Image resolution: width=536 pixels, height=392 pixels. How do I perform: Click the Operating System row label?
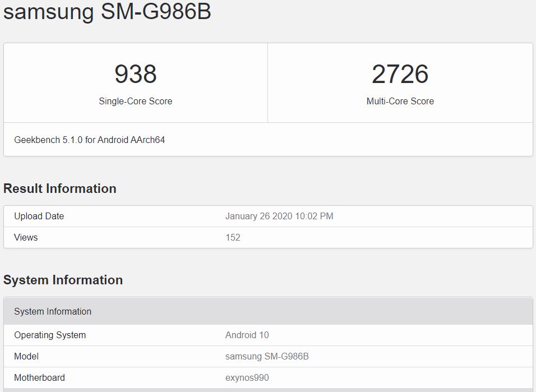pyautogui.click(x=50, y=335)
